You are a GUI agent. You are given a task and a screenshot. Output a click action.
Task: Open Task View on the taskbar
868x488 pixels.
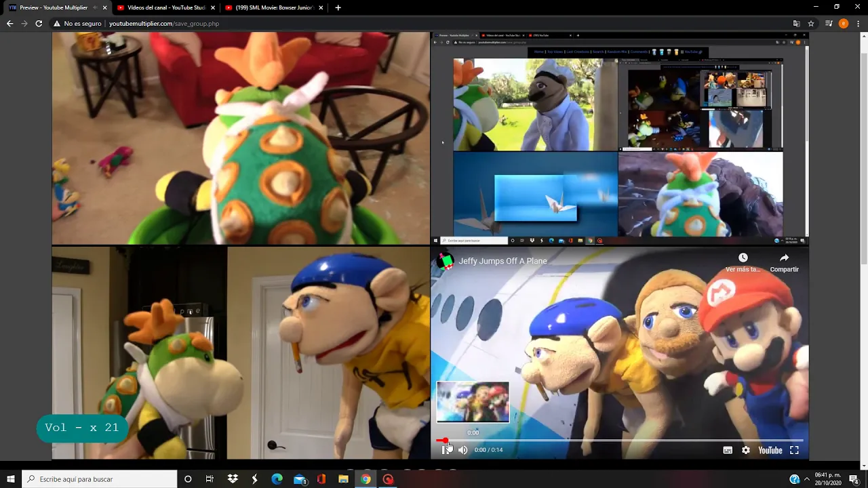coord(210,479)
